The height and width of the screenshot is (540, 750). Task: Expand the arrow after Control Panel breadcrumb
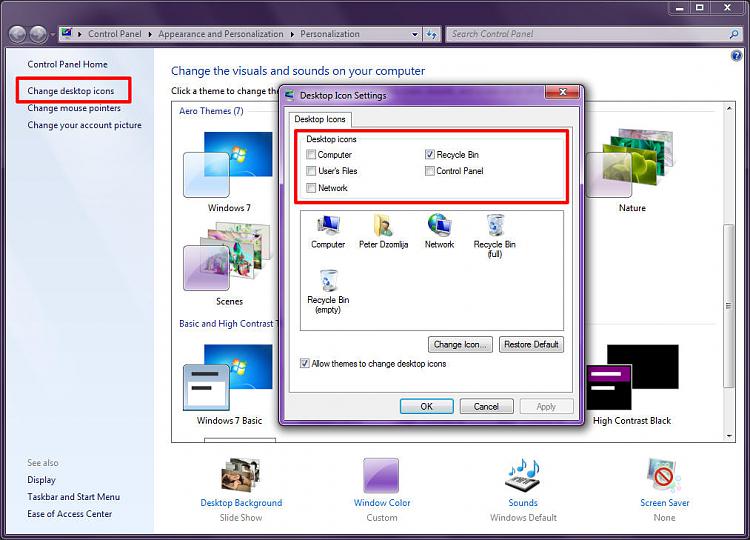(150, 34)
